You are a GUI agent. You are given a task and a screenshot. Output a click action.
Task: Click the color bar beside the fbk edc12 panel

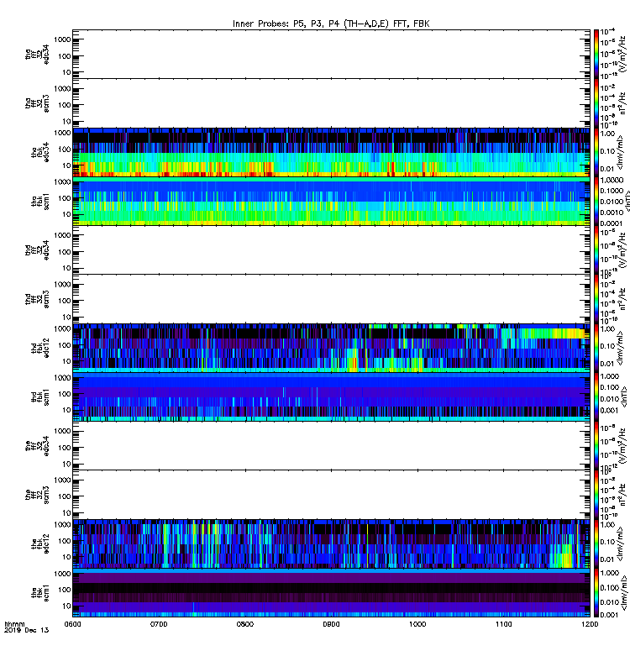596,543
